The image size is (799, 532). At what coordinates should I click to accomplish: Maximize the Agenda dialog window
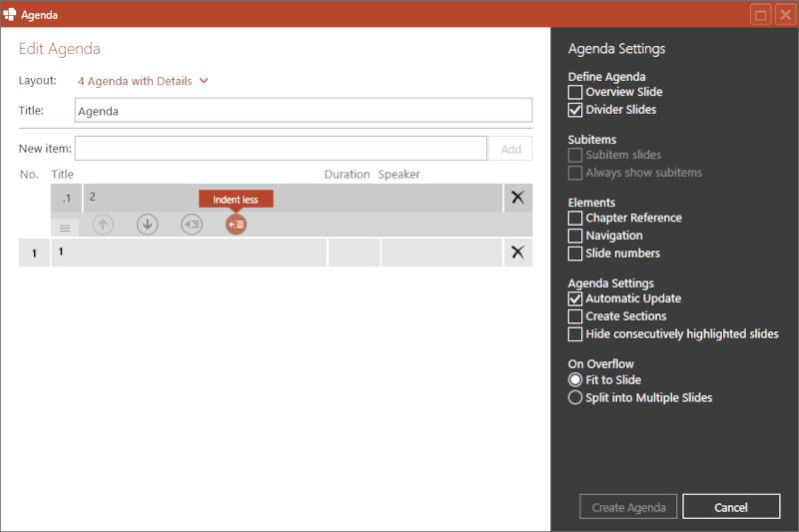[x=760, y=15]
